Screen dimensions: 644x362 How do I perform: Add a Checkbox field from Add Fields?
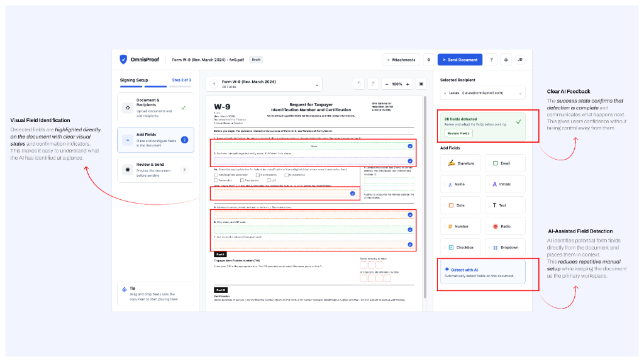click(461, 248)
